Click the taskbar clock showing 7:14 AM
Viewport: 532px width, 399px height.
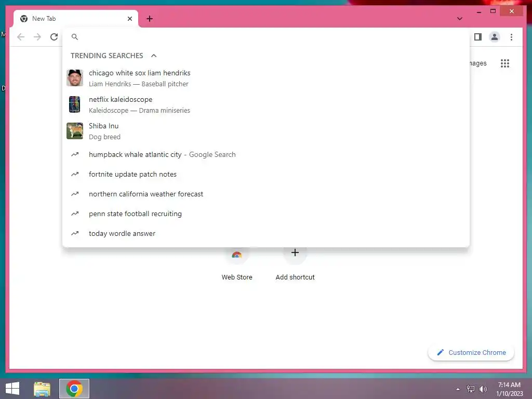[x=509, y=389]
